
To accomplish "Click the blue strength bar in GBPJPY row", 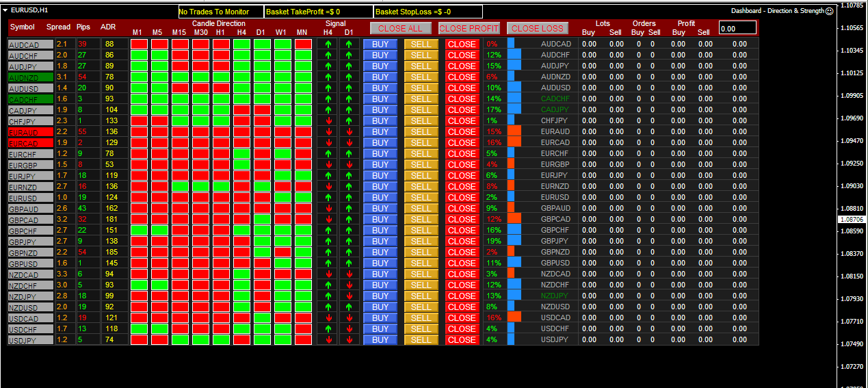I will click(515, 241).
